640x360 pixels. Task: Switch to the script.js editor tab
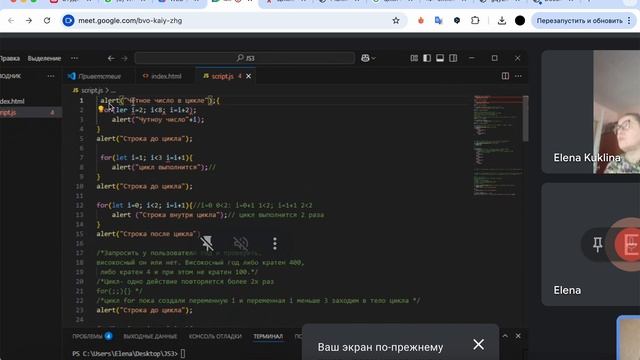click(x=222, y=76)
